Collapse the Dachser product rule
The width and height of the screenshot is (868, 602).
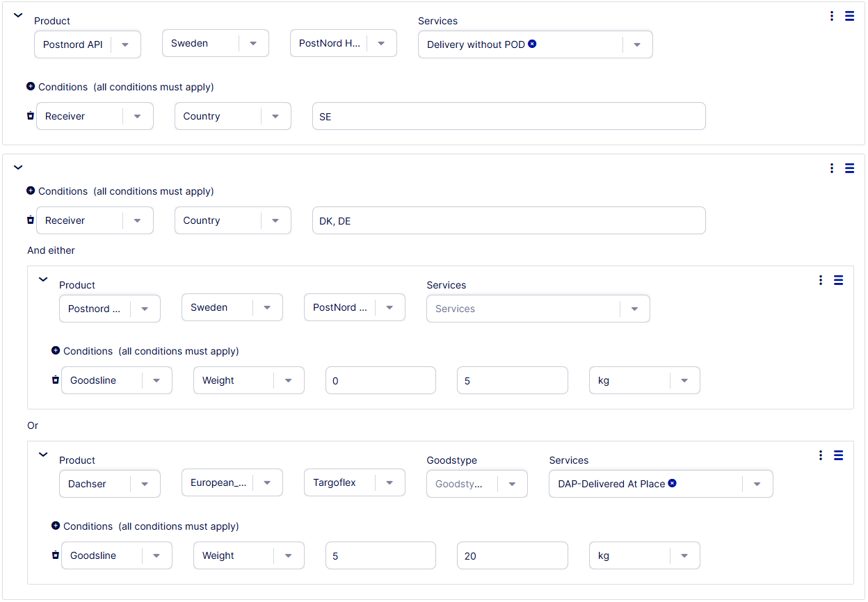(x=43, y=455)
